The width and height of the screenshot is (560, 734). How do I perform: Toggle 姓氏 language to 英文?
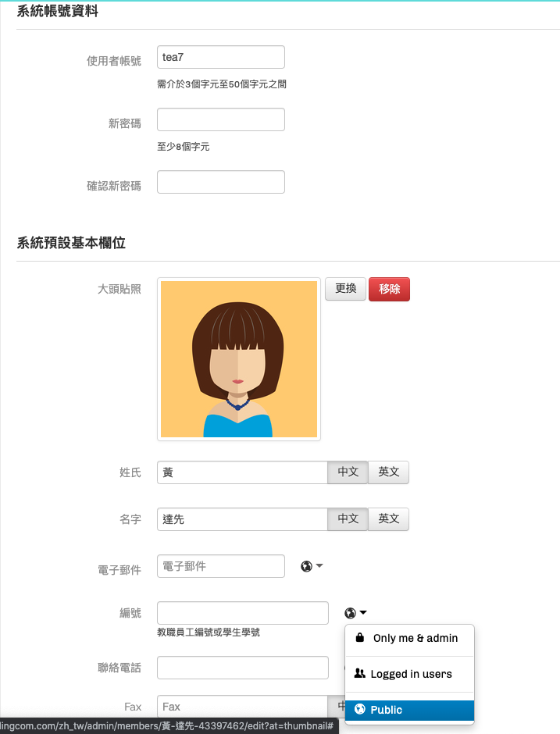388,472
